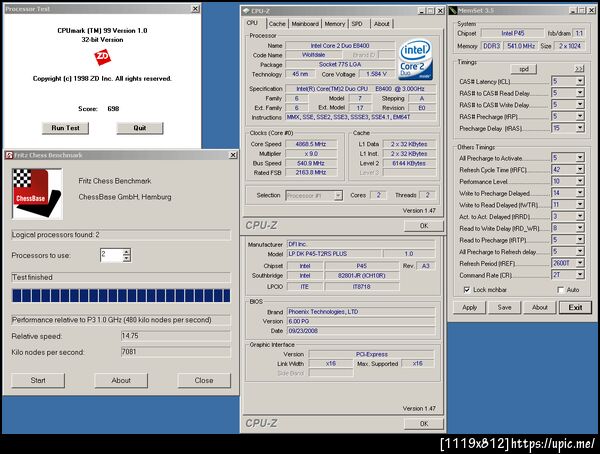The width and height of the screenshot is (600, 454).
Task: Click the Rated FSB value 2163.8 MHz
Action: click(x=311, y=173)
